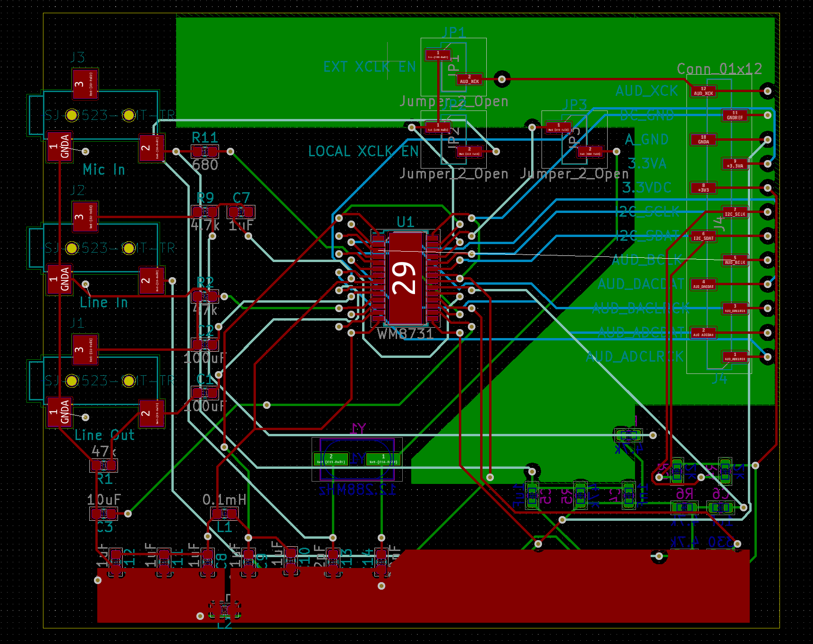This screenshot has width=813, height=644.
Task: Click GNDA pad 1 of jack J3
Action: [60, 147]
